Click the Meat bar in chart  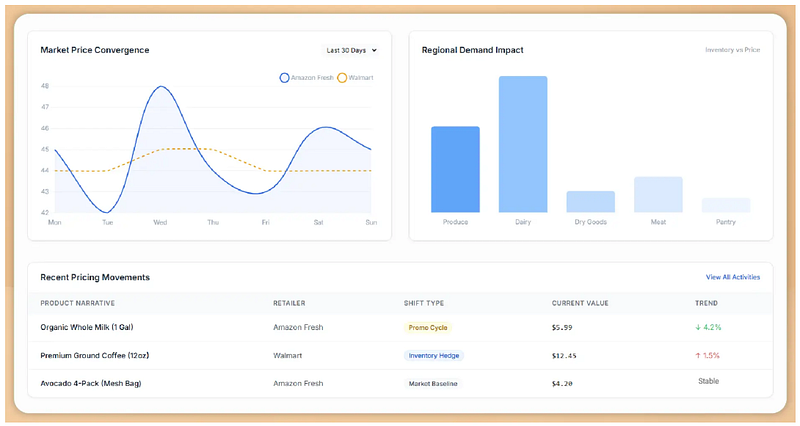[x=658, y=195]
